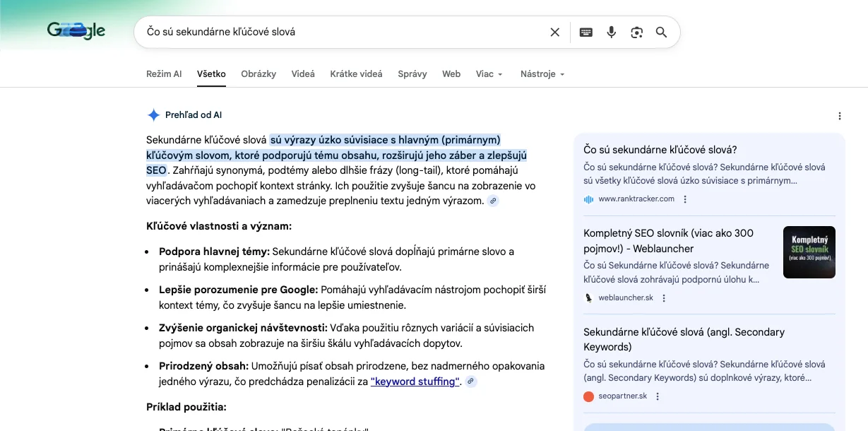Switch to the Obrázky tab
Image resolution: width=868 pixels, height=431 pixels.
(x=258, y=73)
